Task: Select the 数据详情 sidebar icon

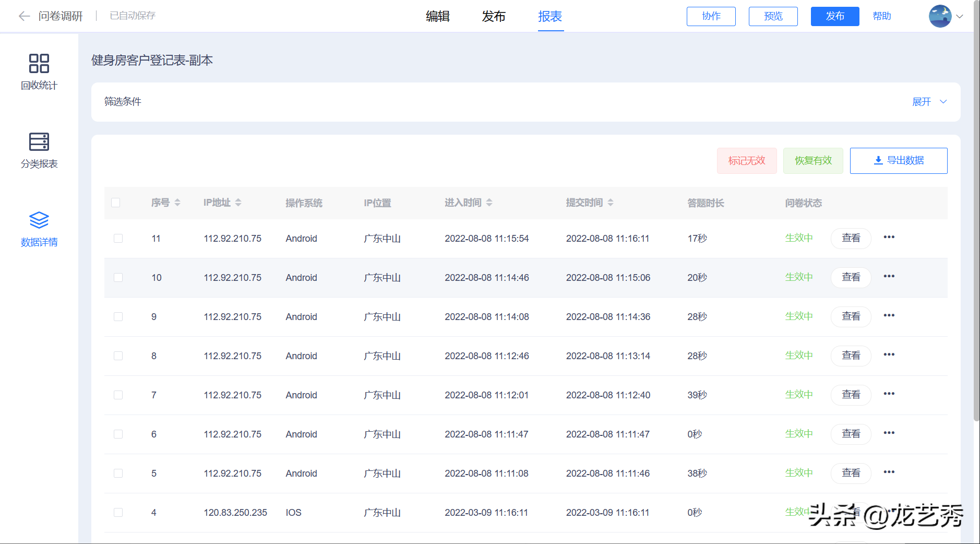Action: 39,220
